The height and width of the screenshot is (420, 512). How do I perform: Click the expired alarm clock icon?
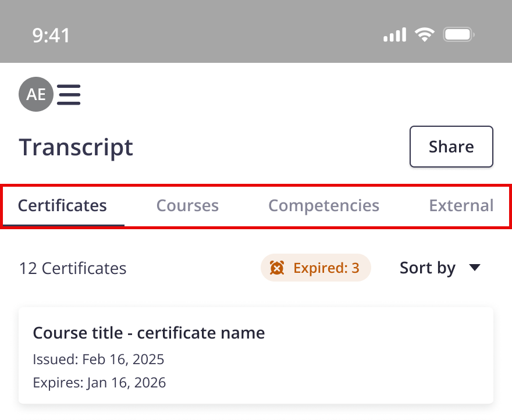[x=277, y=268]
